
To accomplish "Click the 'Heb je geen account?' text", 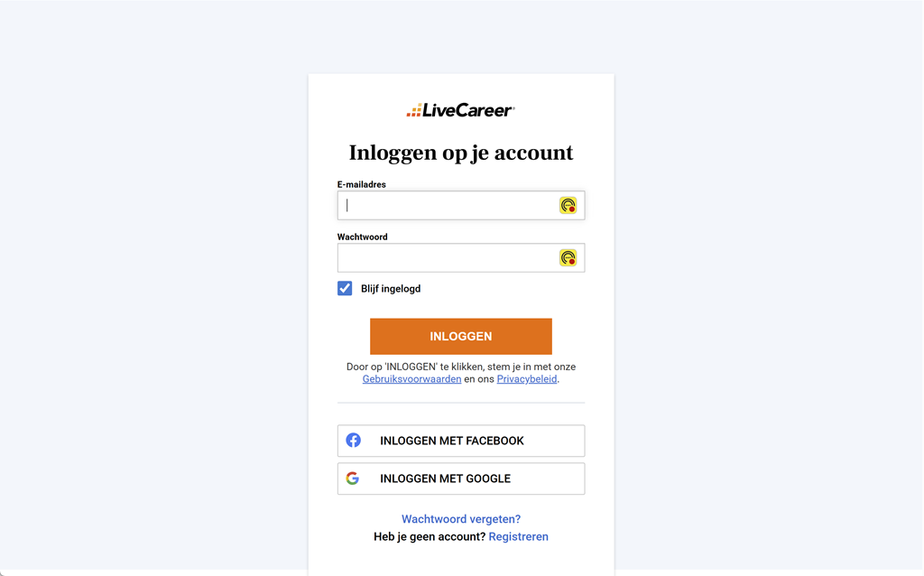I will pyautogui.click(x=430, y=536).
